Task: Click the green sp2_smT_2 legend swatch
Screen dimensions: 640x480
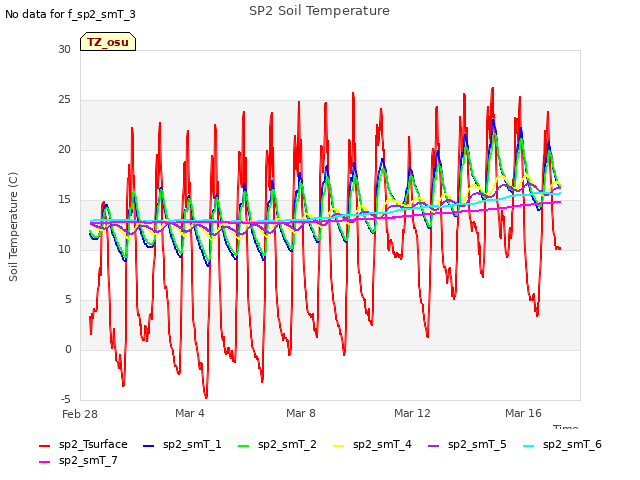Action: click(x=244, y=446)
